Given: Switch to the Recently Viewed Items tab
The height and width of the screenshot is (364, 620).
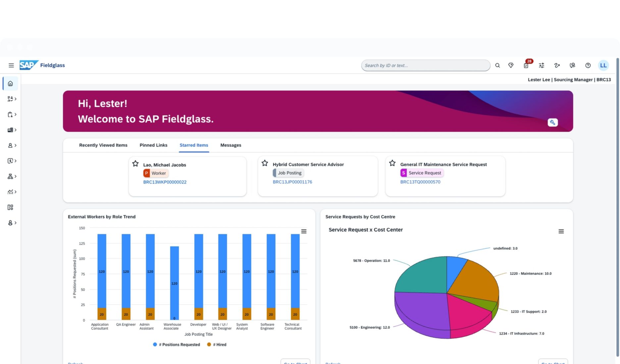Looking at the screenshot, I should coord(103,145).
